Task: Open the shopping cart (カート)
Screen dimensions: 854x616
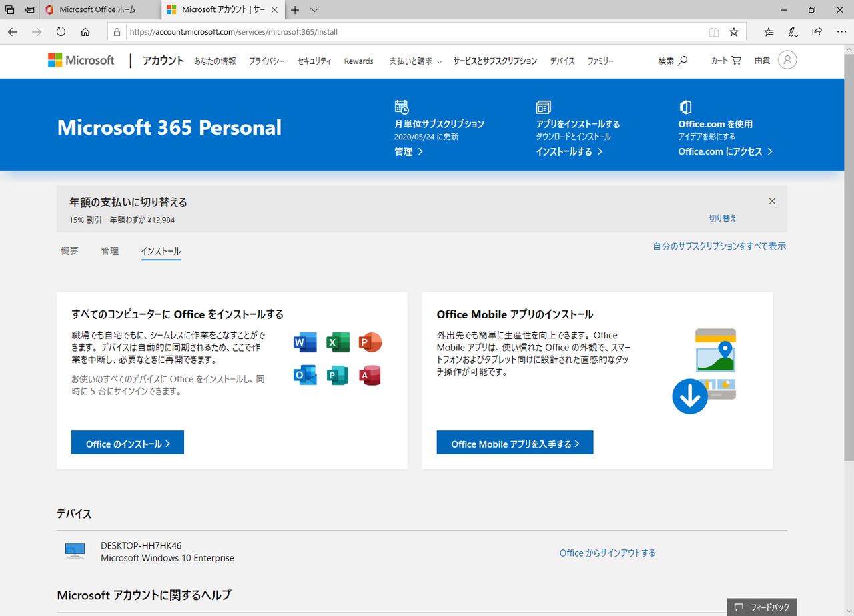Action: click(726, 61)
